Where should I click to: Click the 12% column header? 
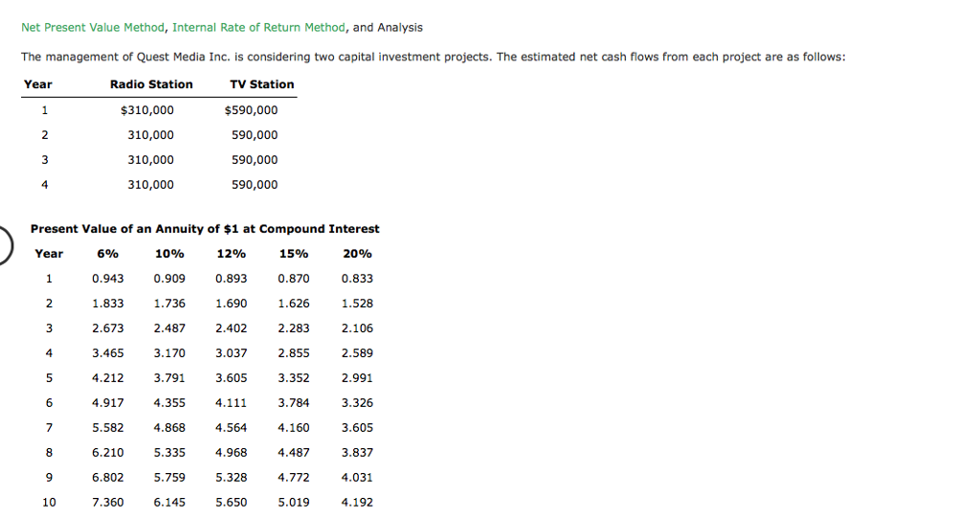[232, 254]
